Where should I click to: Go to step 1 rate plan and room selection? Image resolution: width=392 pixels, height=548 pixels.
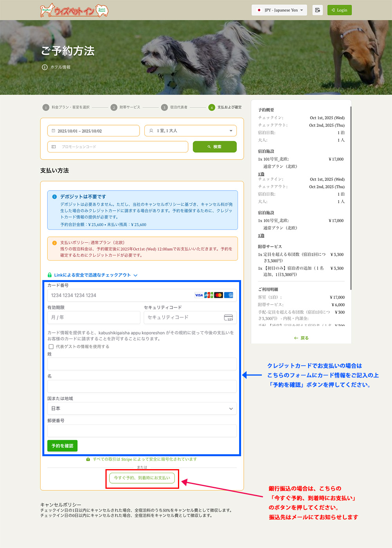coord(66,107)
